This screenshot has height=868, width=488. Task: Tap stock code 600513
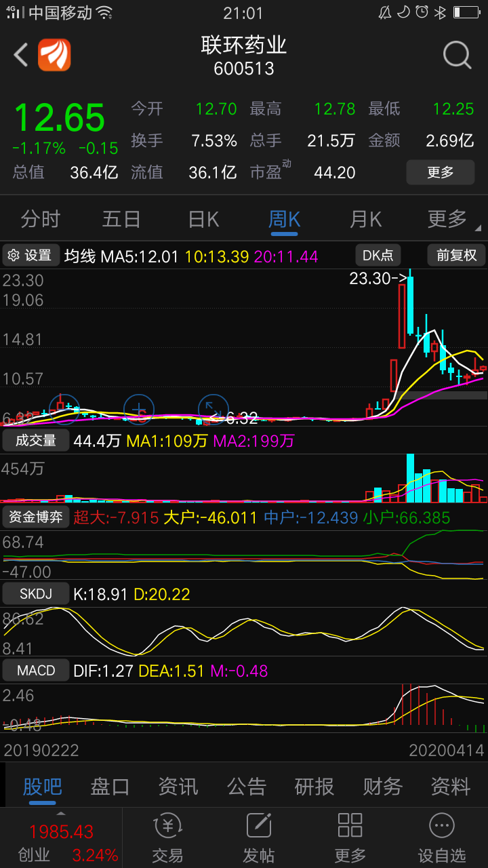click(x=244, y=69)
